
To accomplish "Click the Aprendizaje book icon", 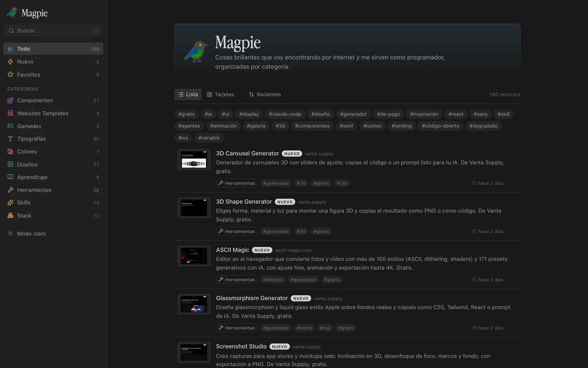I will (10, 177).
